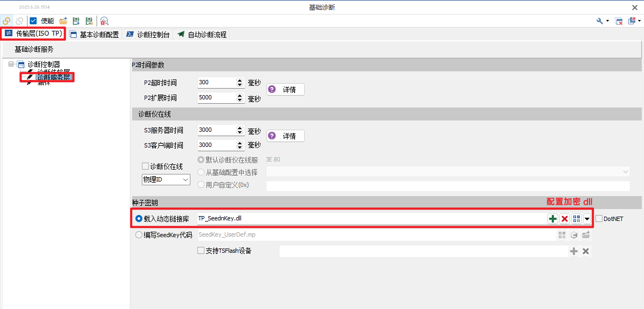
Task: Expand the seed key DLL dropdown arrow
Action: (x=587, y=219)
